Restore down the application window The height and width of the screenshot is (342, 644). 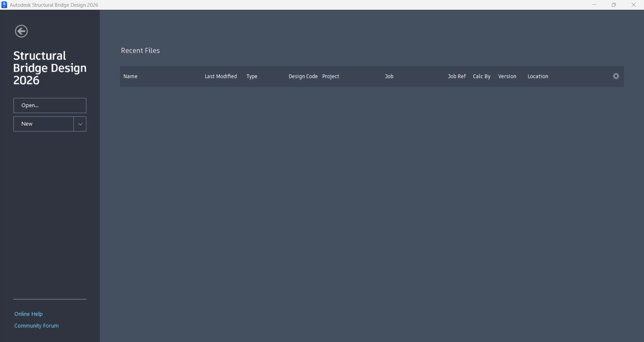tap(614, 5)
